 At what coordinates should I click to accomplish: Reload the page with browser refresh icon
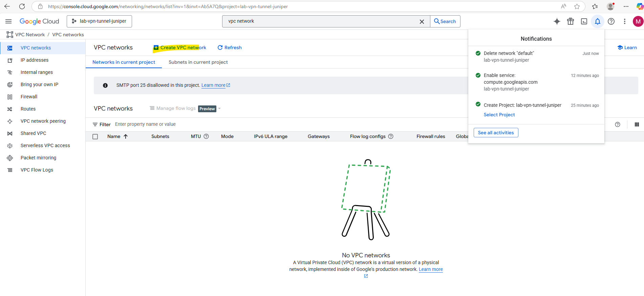tap(22, 6)
